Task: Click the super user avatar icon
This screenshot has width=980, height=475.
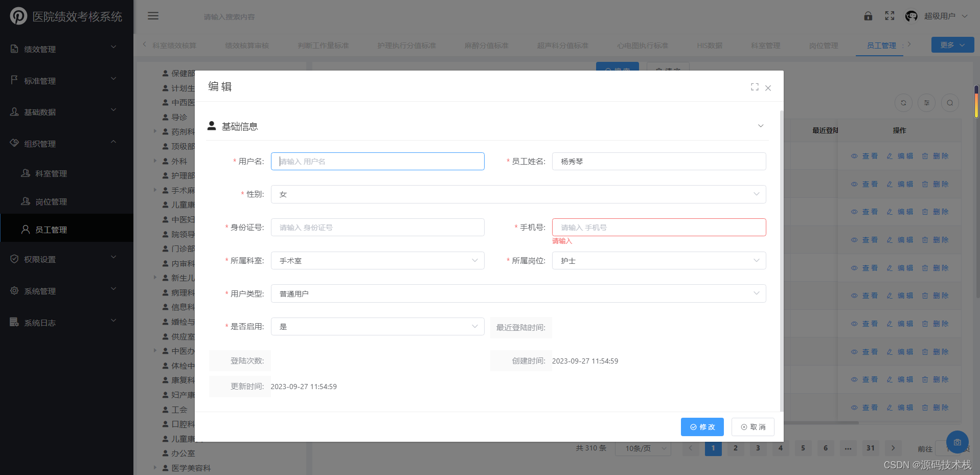Action: coord(911,16)
